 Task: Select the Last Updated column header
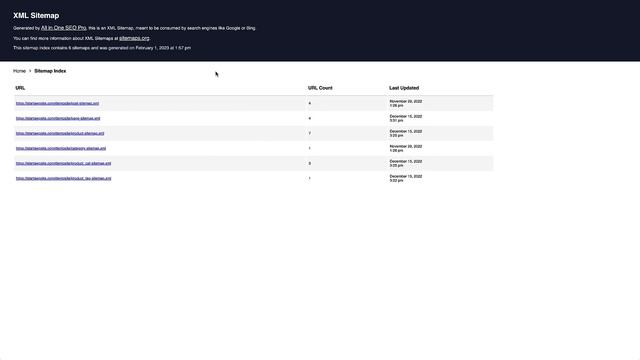(404, 88)
